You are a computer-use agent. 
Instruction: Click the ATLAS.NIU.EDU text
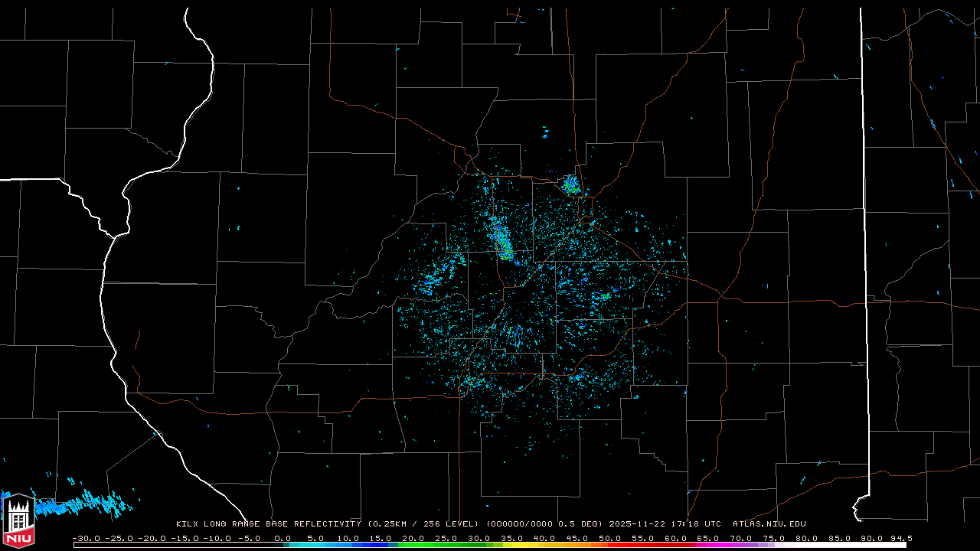point(769,524)
